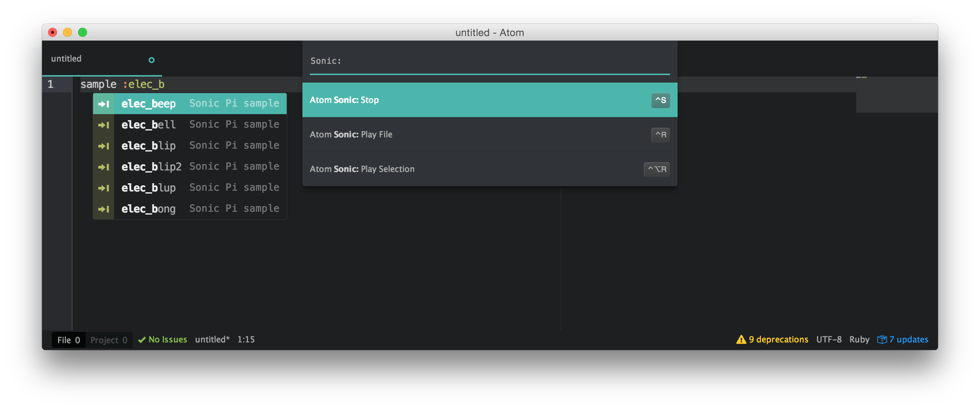Click the modified-file dot on untitled tab

(152, 60)
